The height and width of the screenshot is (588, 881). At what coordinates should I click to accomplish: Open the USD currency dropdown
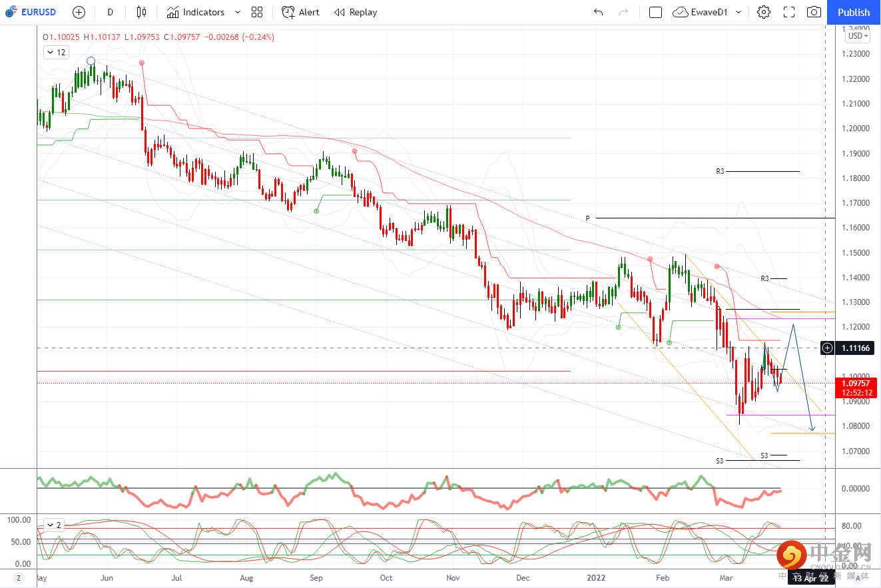[x=857, y=36]
